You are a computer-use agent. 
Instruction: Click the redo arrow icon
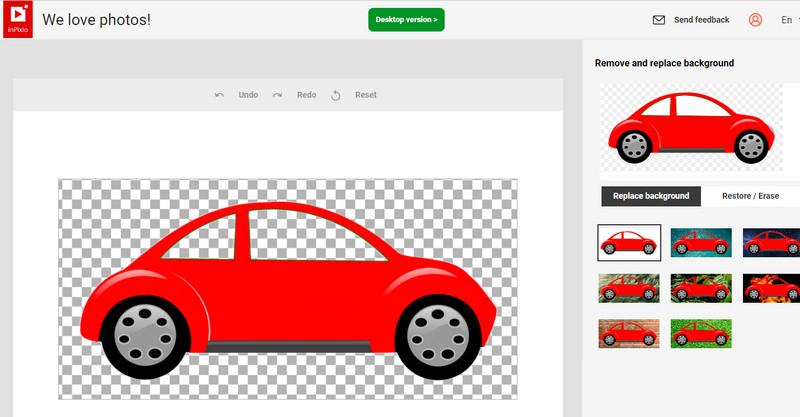277,95
